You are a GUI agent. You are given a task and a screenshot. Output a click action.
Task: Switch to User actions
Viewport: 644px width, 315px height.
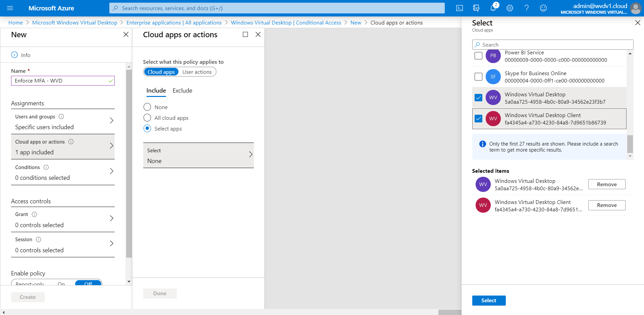(197, 71)
